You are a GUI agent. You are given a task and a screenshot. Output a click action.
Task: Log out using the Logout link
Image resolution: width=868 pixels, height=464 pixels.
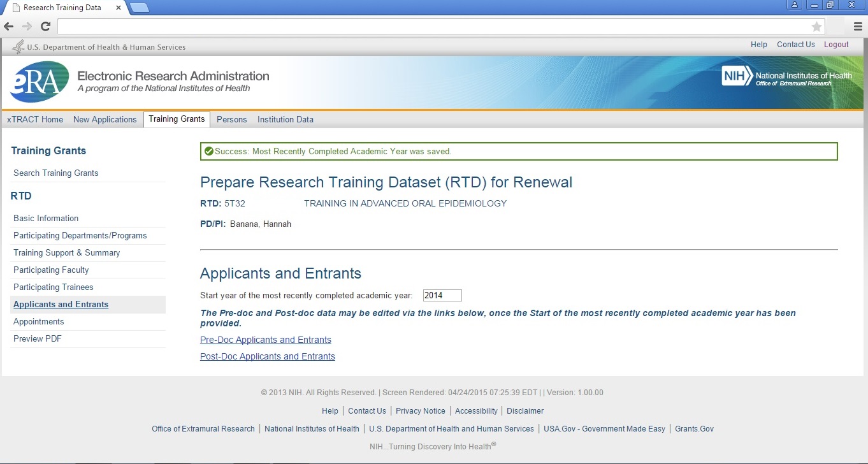(836, 45)
